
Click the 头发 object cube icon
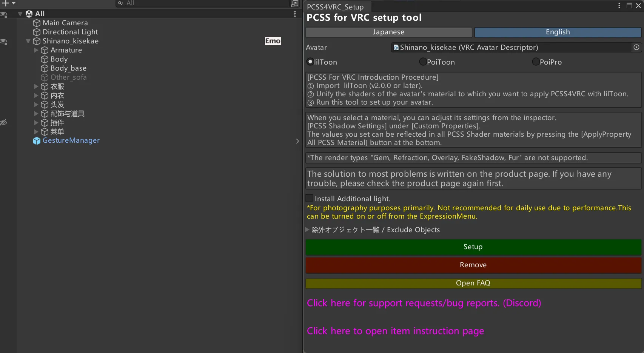coord(45,105)
